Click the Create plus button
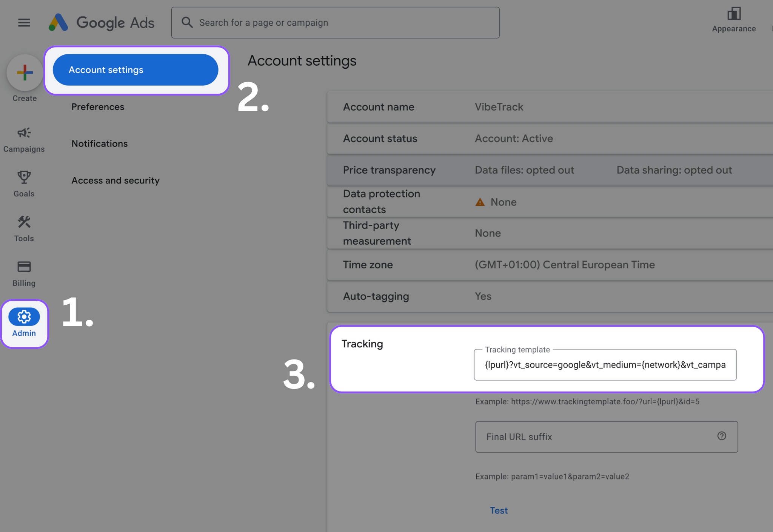The width and height of the screenshot is (773, 532). (x=25, y=72)
